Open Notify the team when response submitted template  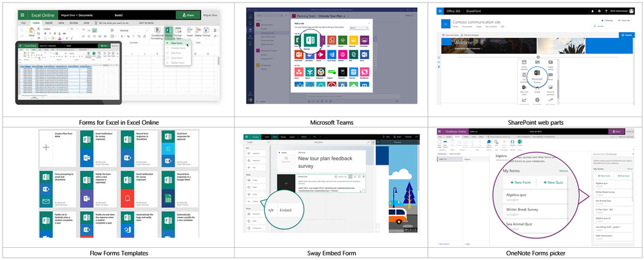point(98,189)
